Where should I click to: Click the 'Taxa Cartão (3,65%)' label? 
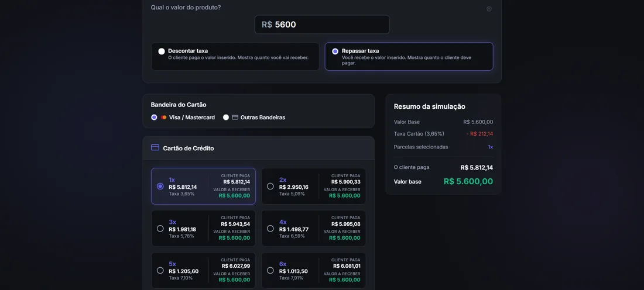coord(419,134)
